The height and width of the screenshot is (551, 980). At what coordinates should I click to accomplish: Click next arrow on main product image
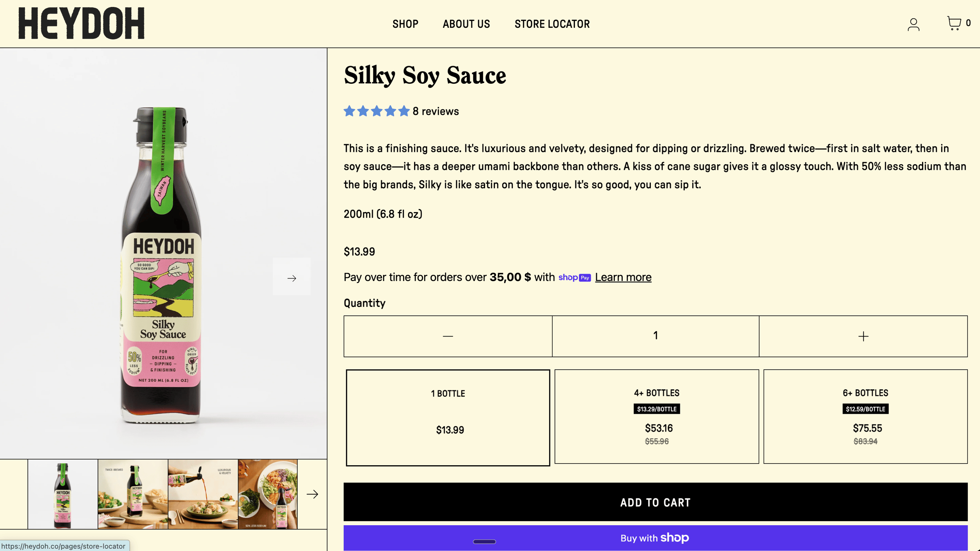(292, 278)
